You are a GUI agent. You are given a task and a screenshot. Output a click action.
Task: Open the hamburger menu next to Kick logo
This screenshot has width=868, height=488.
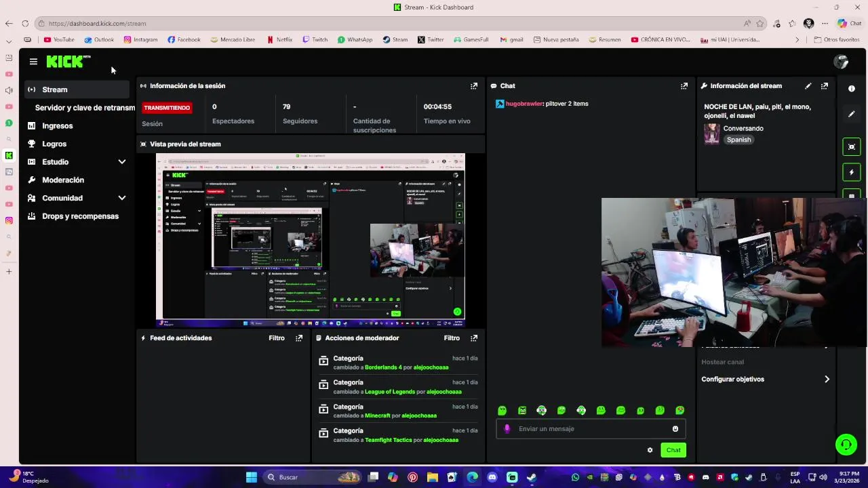33,62
